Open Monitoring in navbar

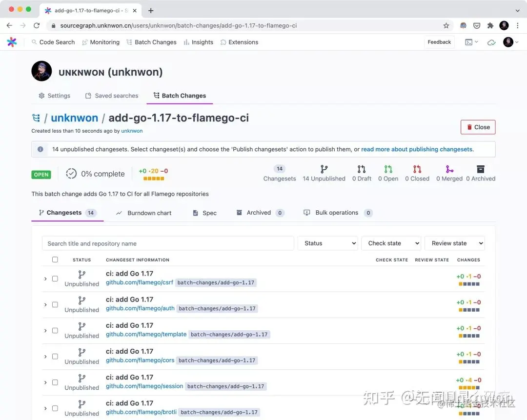[x=101, y=42]
